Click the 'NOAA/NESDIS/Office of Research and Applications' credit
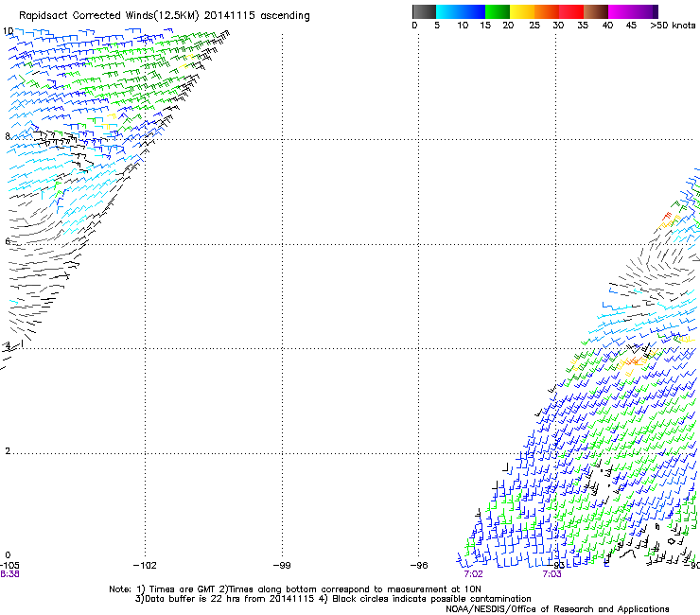 tap(557, 609)
